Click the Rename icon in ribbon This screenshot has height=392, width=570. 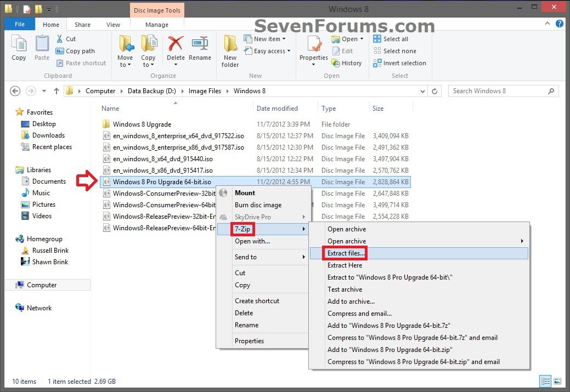(x=200, y=44)
